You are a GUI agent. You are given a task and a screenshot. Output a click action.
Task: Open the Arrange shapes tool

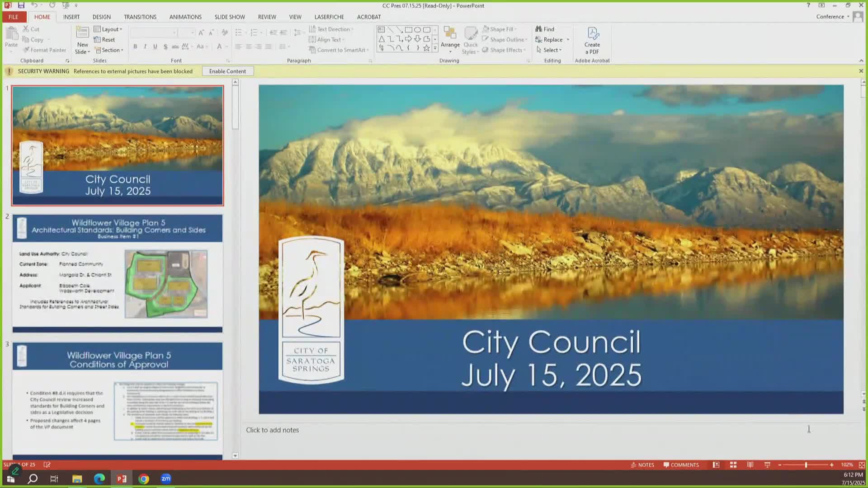click(450, 39)
